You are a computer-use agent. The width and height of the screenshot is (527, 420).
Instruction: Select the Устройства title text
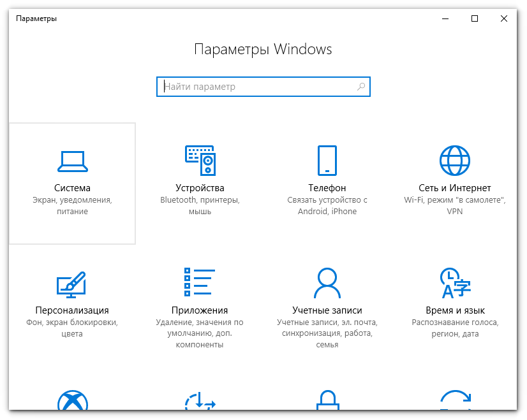click(200, 188)
